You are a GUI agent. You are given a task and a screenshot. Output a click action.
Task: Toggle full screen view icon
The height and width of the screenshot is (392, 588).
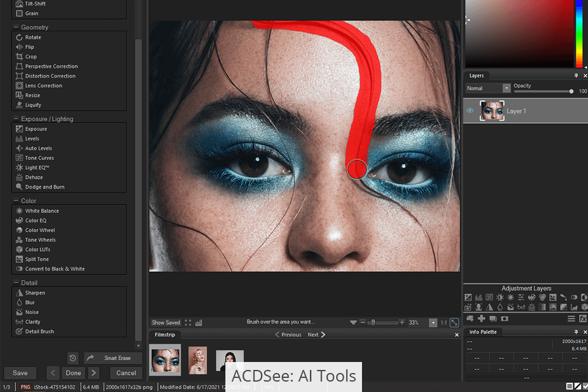188,323
